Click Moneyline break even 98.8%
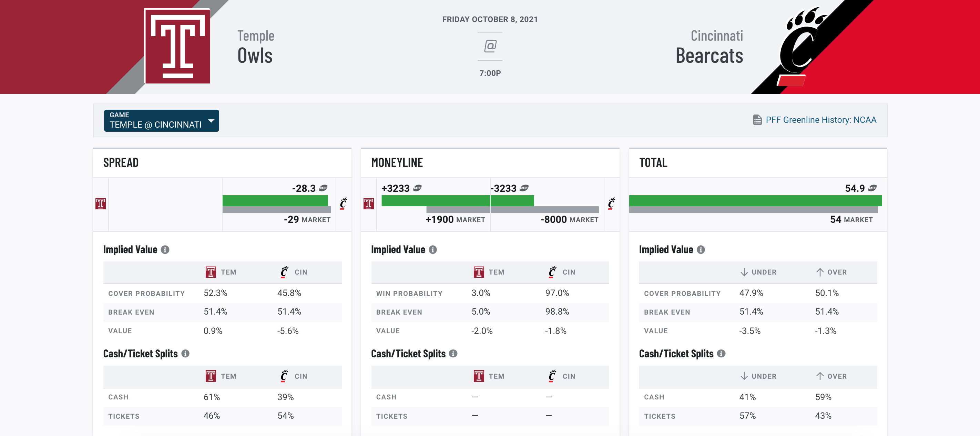This screenshot has width=980, height=436. point(557,312)
